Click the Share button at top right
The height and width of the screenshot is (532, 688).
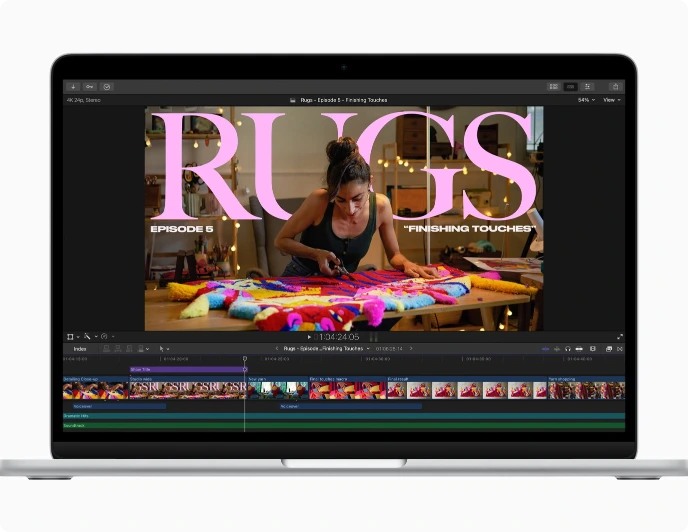coord(614,87)
